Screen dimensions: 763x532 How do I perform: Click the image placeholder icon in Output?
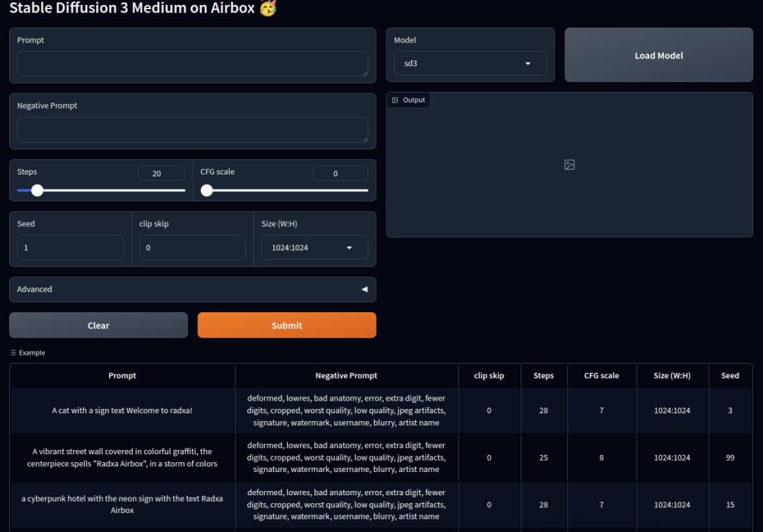coord(569,165)
